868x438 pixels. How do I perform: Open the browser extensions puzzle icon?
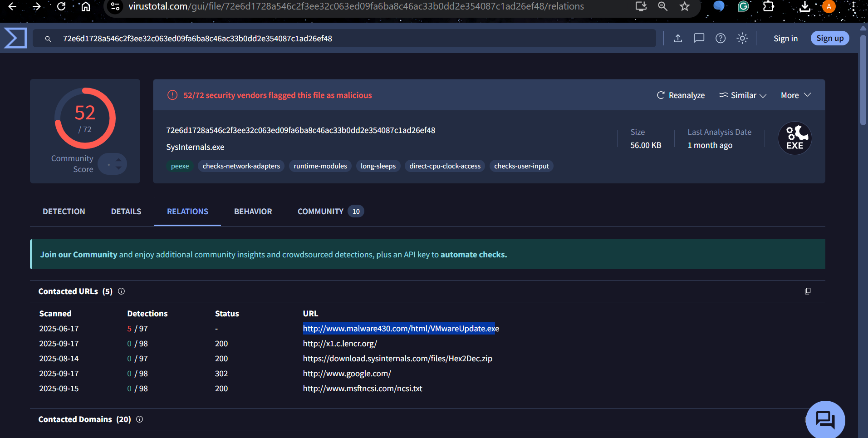point(768,6)
